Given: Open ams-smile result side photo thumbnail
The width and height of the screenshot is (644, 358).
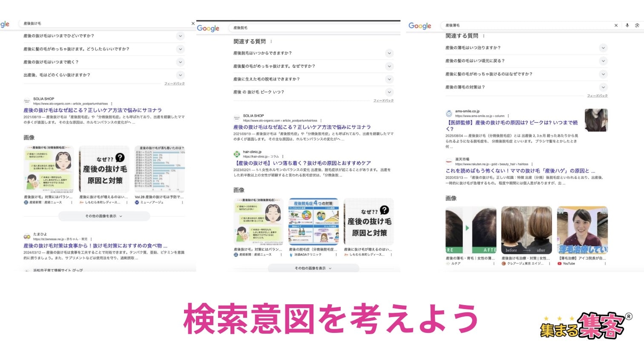Looking at the screenshot, I should click(596, 120).
